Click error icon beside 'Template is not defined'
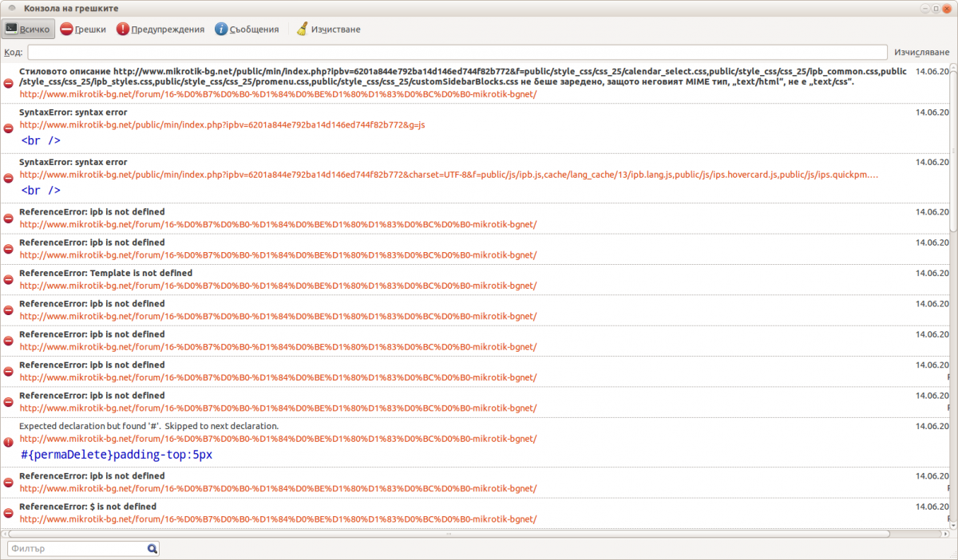Image resolution: width=958 pixels, height=560 pixels. click(x=9, y=280)
